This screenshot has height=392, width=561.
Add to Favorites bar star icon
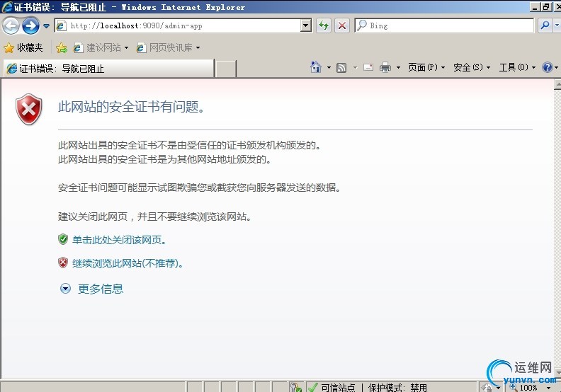point(62,47)
